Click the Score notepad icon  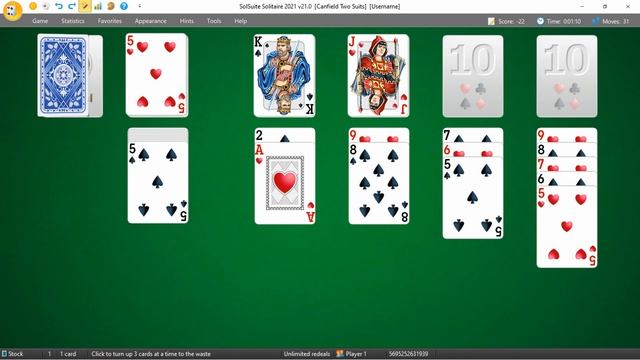(491, 21)
